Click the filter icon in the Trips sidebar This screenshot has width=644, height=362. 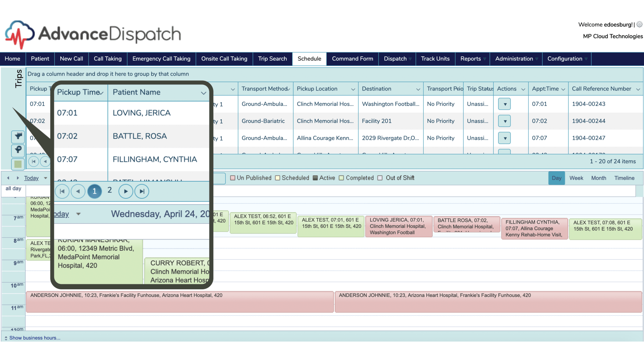click(18, 136)
